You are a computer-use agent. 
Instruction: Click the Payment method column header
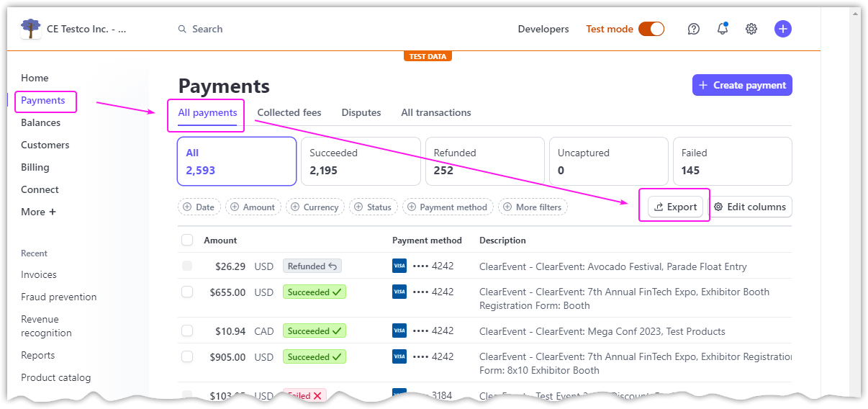[427, 240]
